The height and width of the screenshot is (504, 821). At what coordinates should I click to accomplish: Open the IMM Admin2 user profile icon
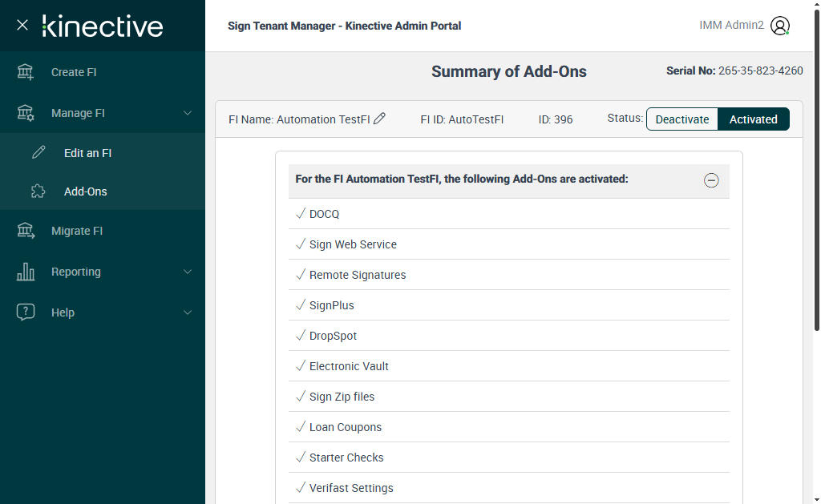(779, 26)
